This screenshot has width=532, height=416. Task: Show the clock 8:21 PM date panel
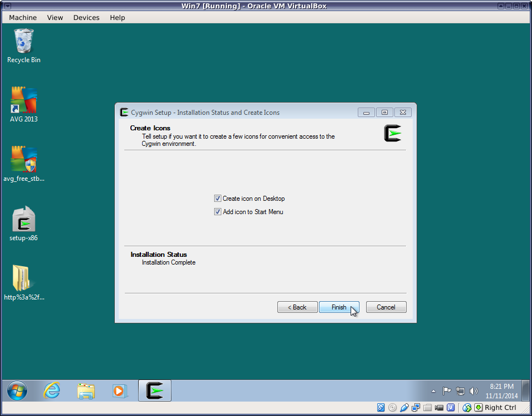tap(501, 391)
